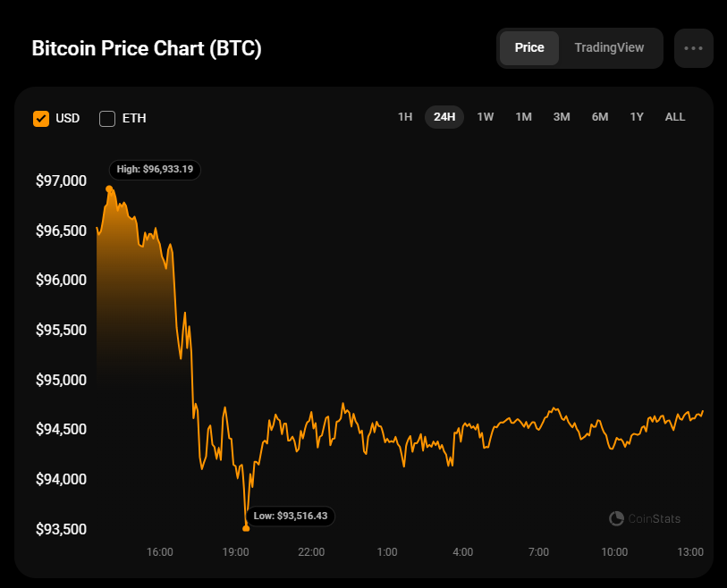Open the three-dot more options menu
Image resolution: width=727 pixels, height=588 pixels.
pos(693,48)
